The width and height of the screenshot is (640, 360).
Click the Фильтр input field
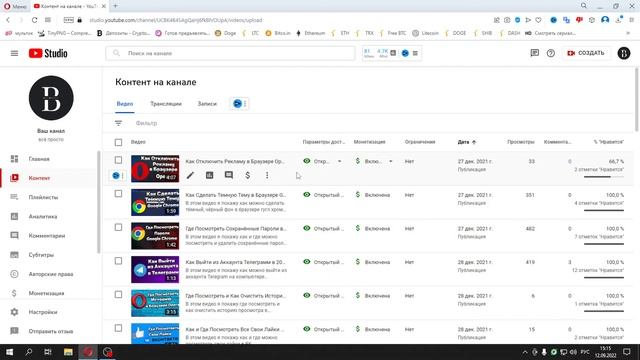click(146, 123)
